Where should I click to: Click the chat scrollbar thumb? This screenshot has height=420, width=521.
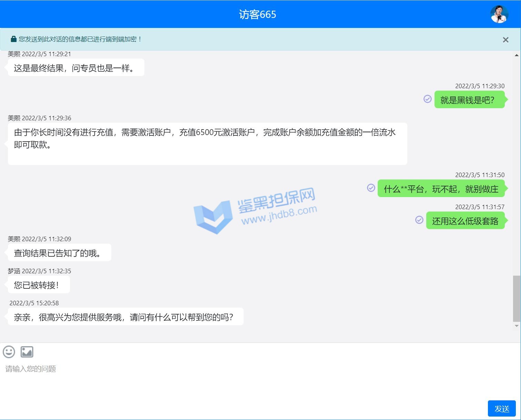point(517,298)
